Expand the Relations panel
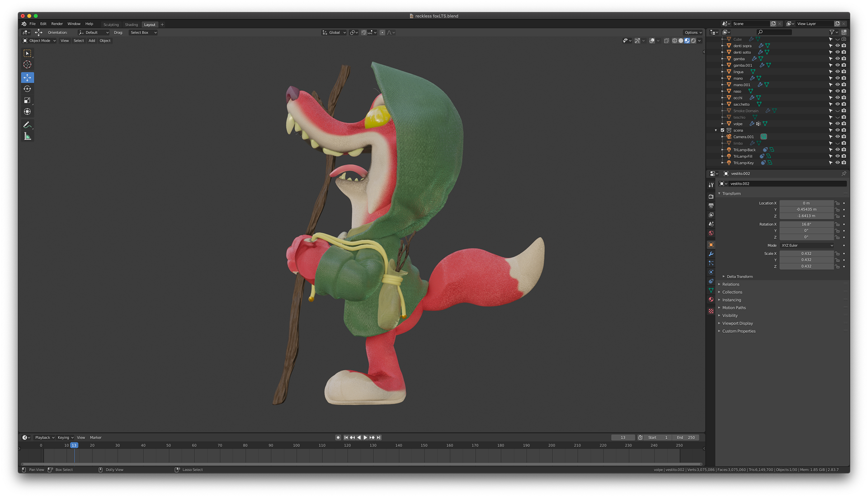The width and height of the screenshot is (868, 497). click(731, 284)
